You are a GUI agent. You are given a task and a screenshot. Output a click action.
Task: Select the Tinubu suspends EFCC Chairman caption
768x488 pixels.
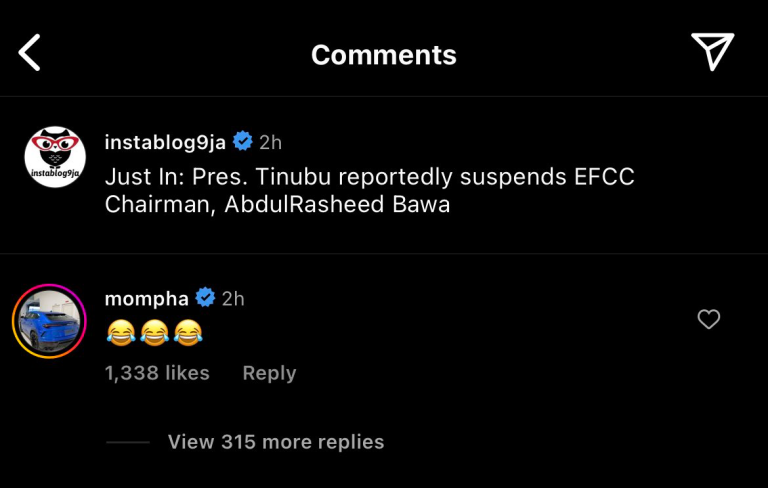pyautogui.click(x=370, y=190)
